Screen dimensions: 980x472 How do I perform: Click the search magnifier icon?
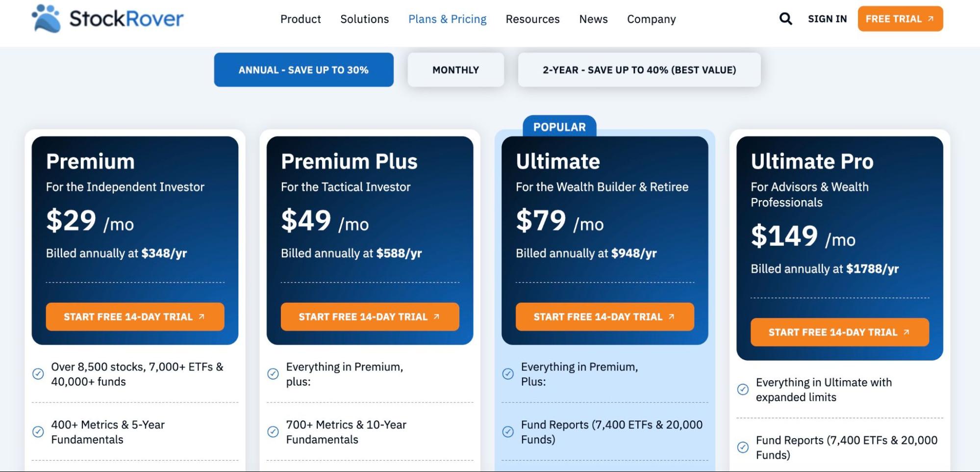pos(785,19)
